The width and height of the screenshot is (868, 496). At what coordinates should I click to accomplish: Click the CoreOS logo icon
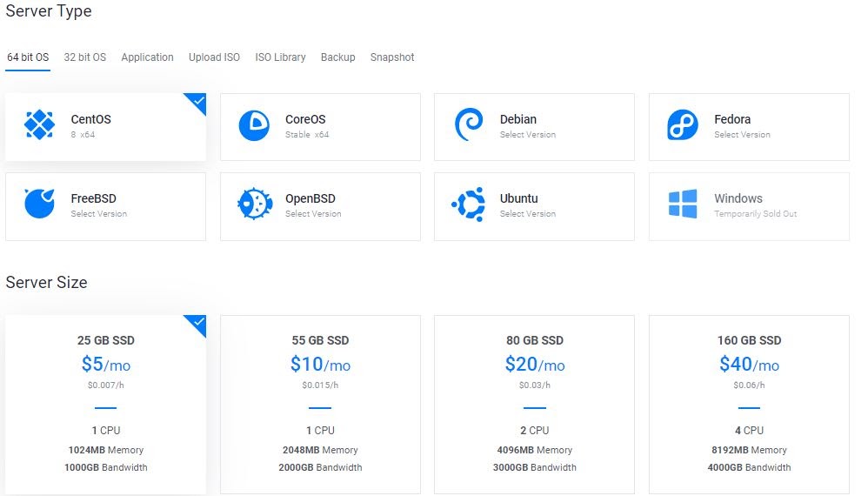point(254,125)
